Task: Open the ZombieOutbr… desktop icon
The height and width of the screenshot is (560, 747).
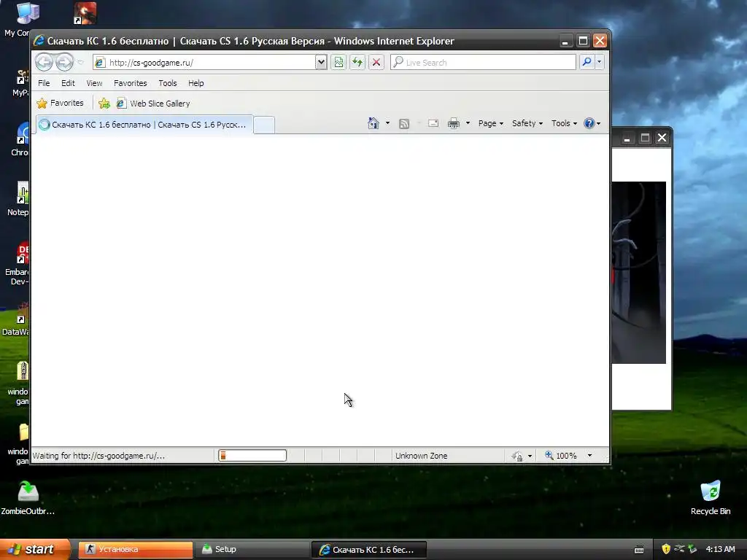Action: 28,498
